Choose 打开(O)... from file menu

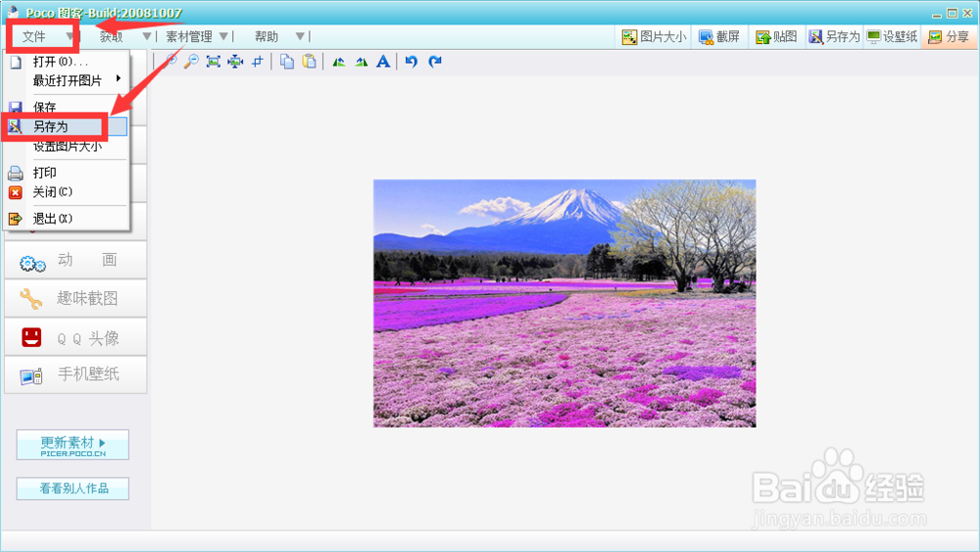point(67,61)
